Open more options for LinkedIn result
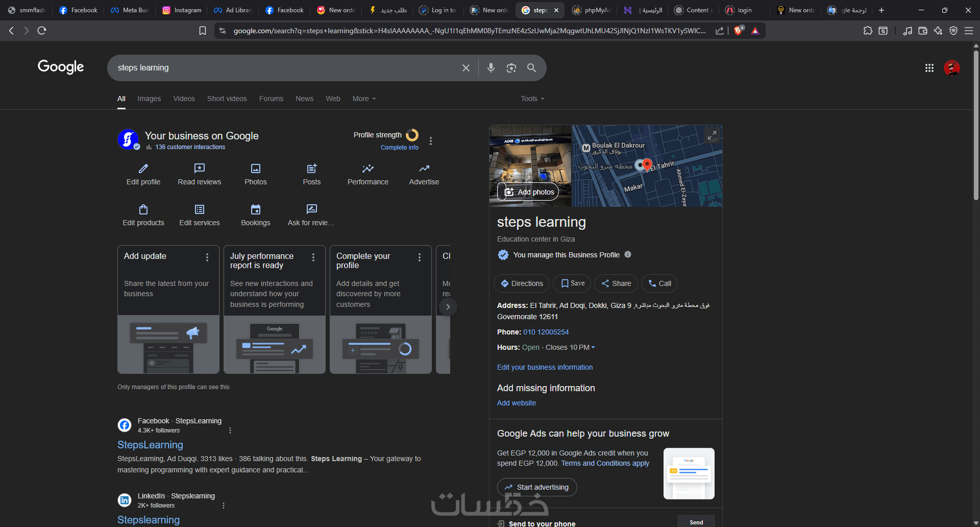 pyautogui.click(x=224, y=506)
